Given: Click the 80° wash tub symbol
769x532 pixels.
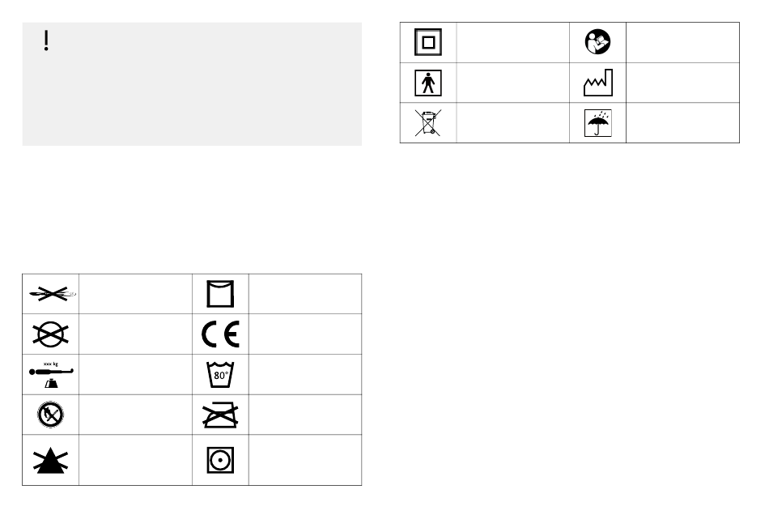Looking at the screenshot, I should point(220,374).
